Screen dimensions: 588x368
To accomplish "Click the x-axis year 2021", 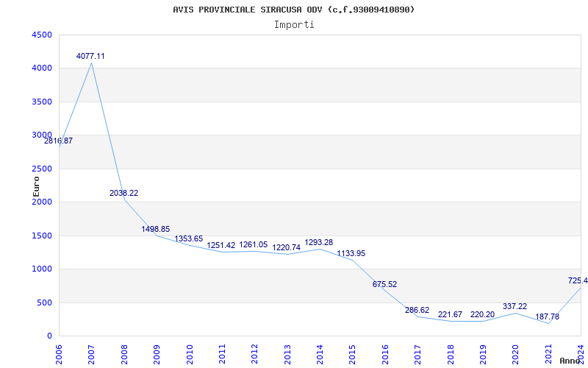I will (x=548, y=355).
